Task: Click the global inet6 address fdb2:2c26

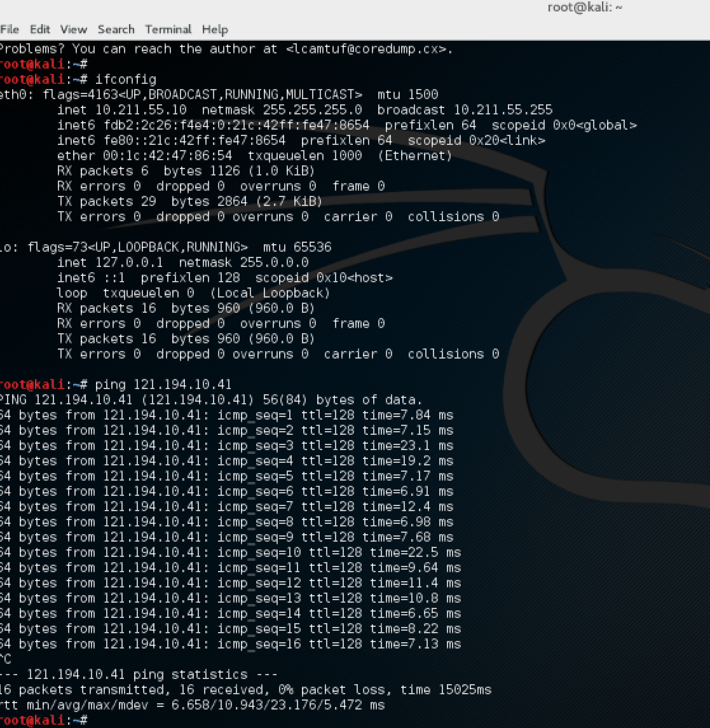Action: click(236, 125)
